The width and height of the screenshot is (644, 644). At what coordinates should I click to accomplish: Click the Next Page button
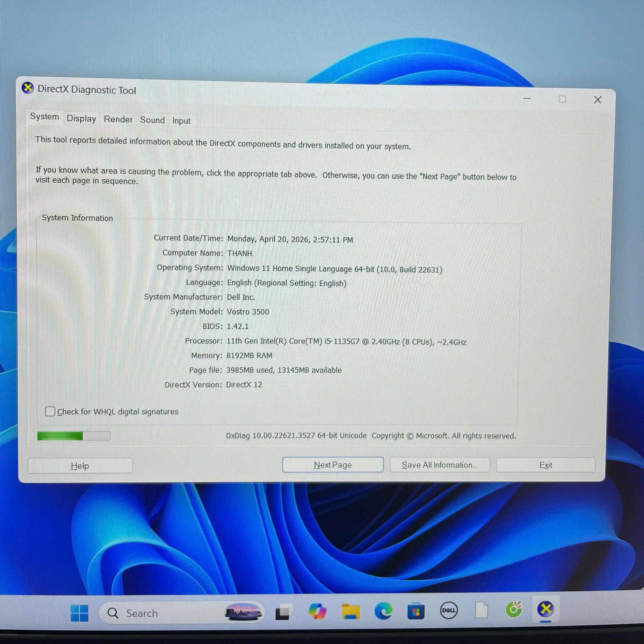click(333, 465)
